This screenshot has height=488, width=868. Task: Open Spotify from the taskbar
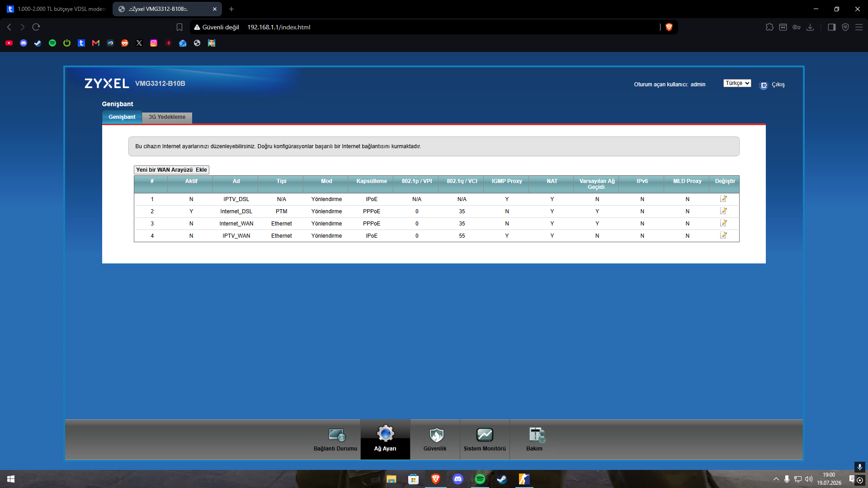pyautogui.click(x=480, y=479)
